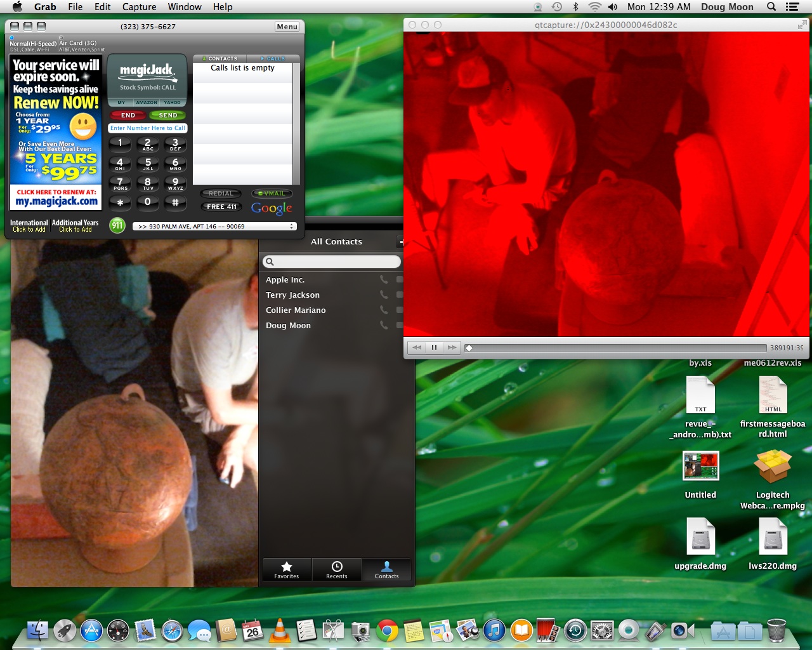Click the green SEND call button
The width and height of the screenshot is (812, 650).
tap(167, 116)
